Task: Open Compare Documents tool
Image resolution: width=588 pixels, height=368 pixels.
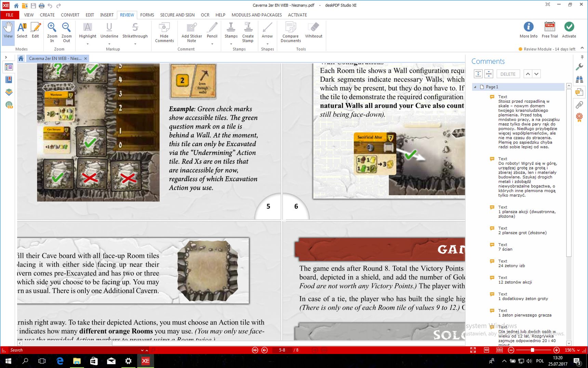Action: (291, 32)
